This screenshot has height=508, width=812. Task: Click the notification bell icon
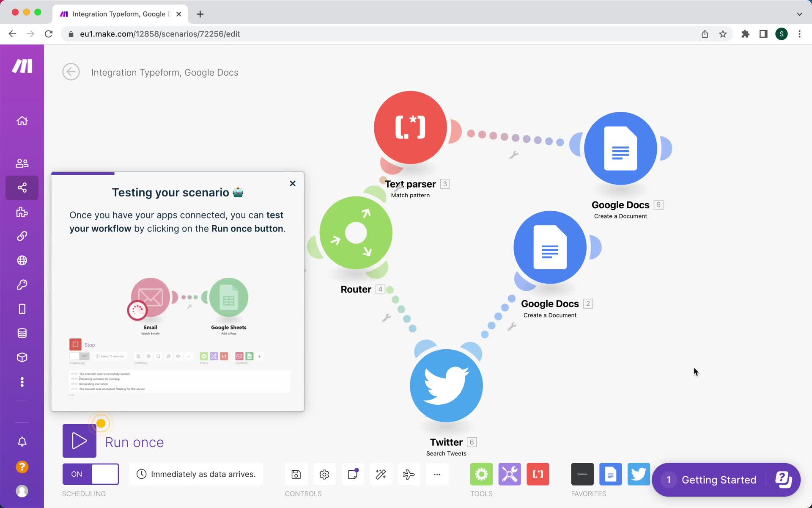22,442
